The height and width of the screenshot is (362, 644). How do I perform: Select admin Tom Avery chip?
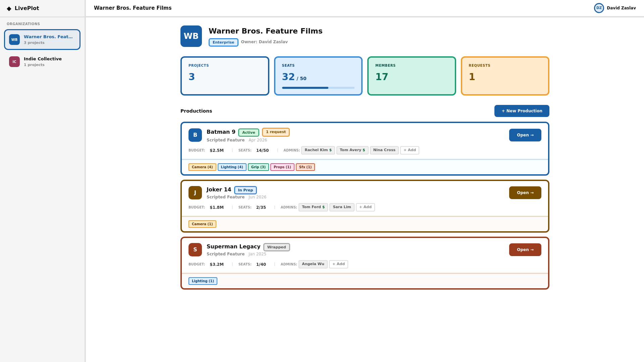[x=352, y=150]
